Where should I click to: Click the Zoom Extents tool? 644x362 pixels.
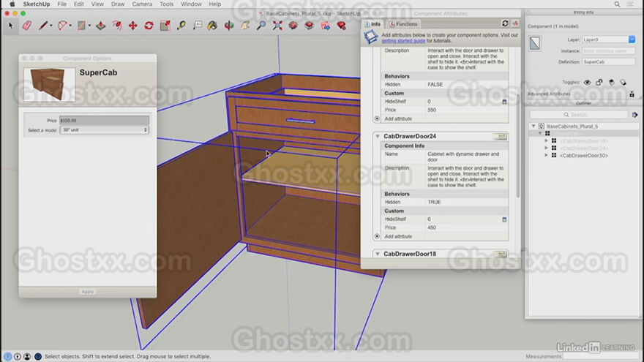click(x=277, y=26)
